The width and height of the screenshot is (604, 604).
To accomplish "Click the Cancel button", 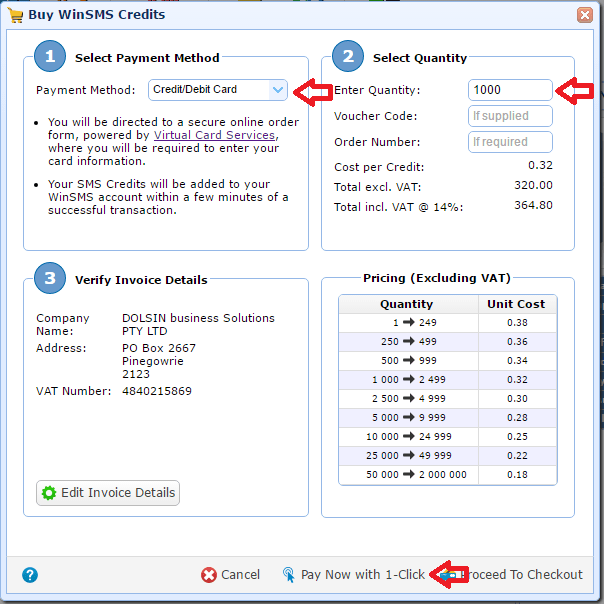I will [x=230, y=575].
